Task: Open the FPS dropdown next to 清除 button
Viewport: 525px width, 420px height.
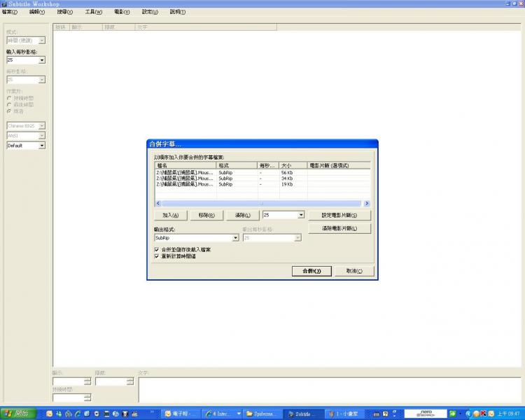Action: [301, 215]
